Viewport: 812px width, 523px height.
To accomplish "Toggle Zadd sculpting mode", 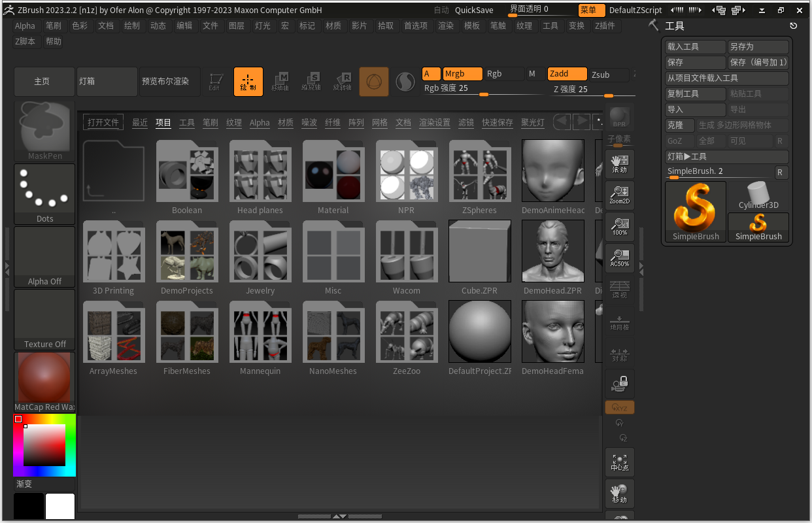I will [567, 74].
